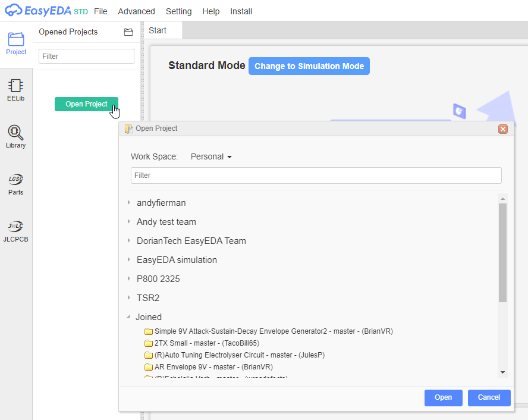Click the project list scroll-up arrow
The width and height of the screenshot is (528, 420).
pos(502,199)
